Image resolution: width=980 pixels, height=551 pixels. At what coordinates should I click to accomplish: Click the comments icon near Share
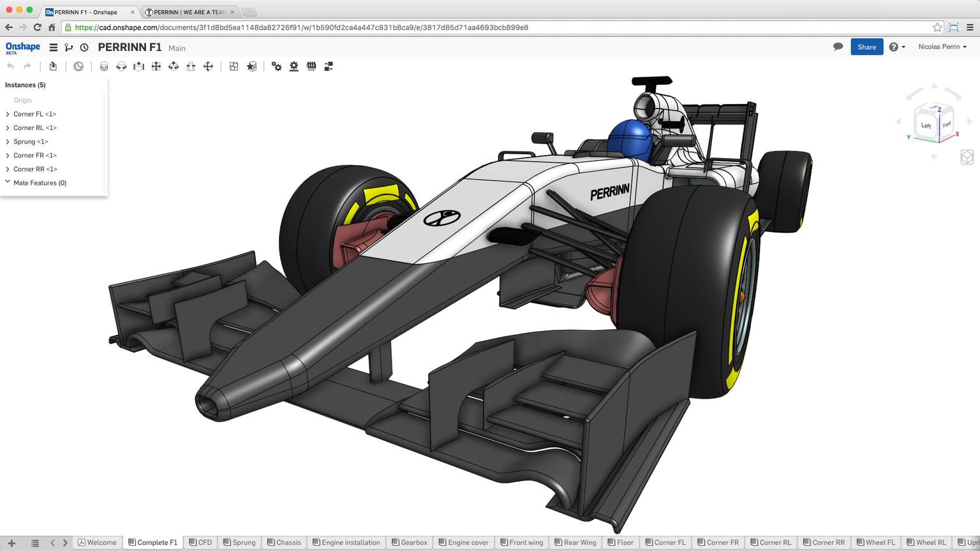coord(838,47)
